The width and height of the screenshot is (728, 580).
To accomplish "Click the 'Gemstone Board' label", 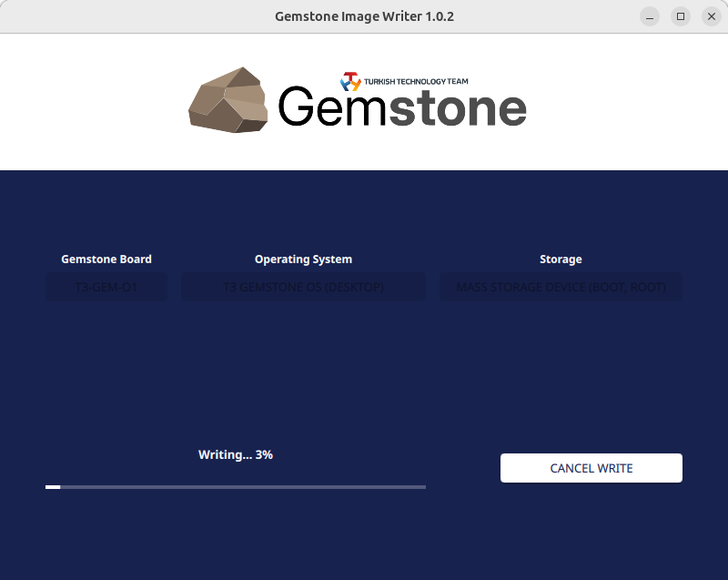I will 106,259.
